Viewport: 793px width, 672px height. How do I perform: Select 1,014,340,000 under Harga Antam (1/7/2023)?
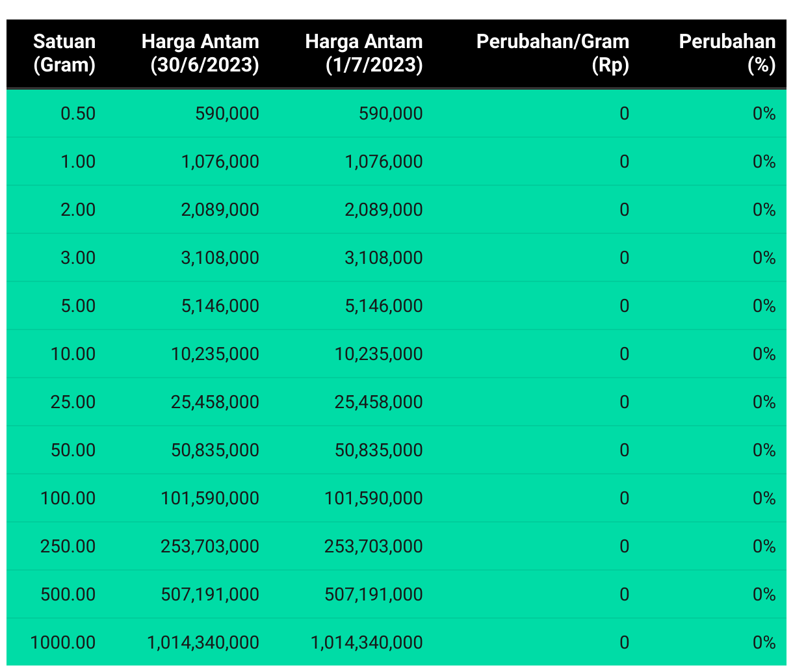(x=367, y=643)
